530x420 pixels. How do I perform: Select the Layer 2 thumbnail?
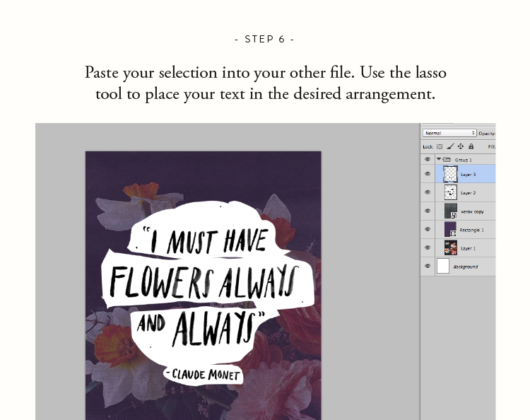pos(451,192)
